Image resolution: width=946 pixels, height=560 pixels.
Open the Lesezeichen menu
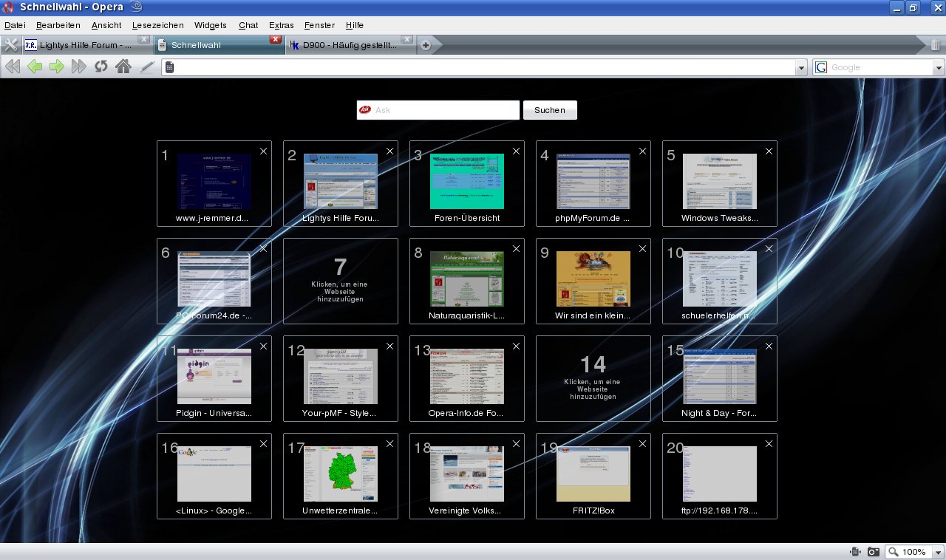158,25
